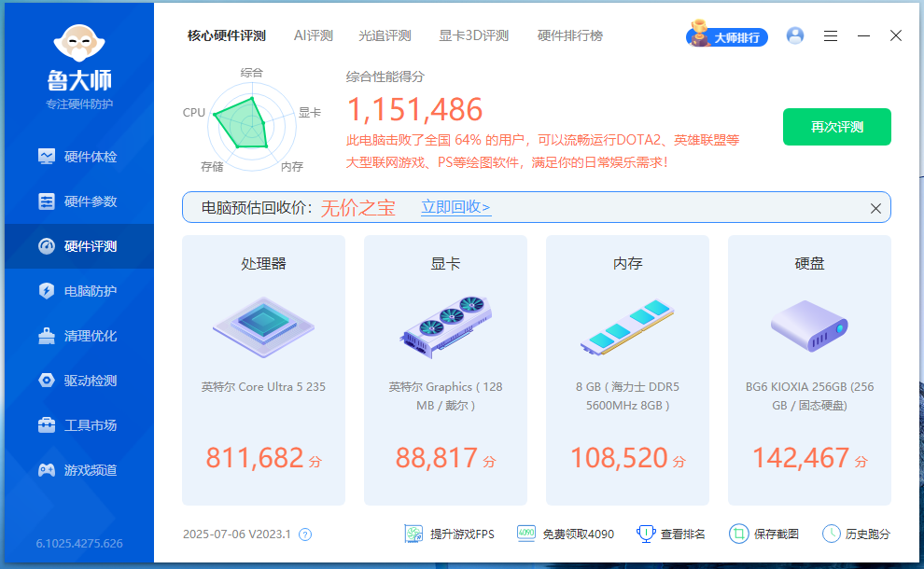Open the 大师排行 trophy badge
924x569 pixels.
point(726,35)
